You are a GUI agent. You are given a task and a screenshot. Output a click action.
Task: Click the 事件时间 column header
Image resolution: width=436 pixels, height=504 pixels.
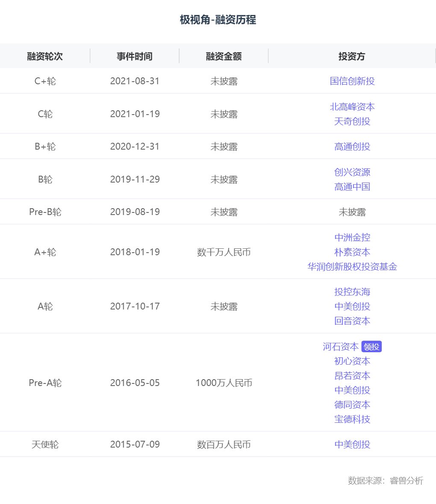coord(134,56)
